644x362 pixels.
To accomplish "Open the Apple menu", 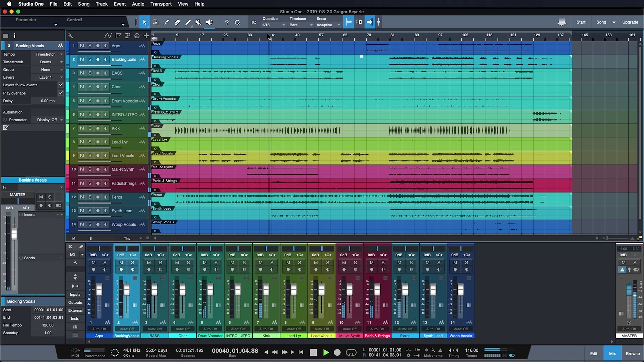I will (9, 4).
